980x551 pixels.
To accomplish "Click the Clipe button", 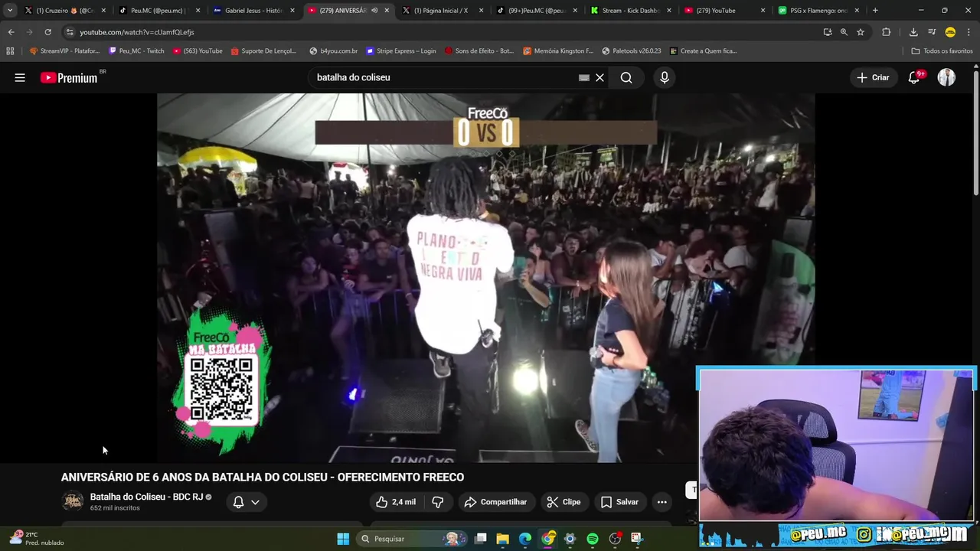I will pyautogui.click(x=563, y=502).
